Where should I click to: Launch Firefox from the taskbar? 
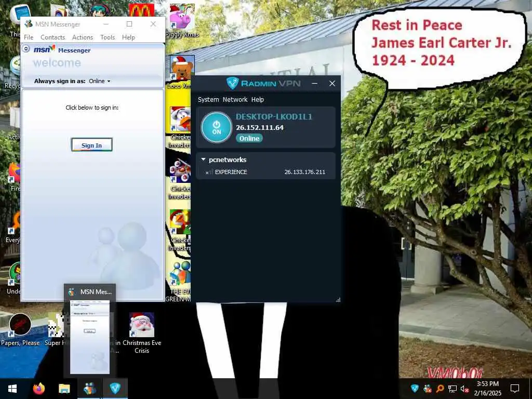click(39, 389)
